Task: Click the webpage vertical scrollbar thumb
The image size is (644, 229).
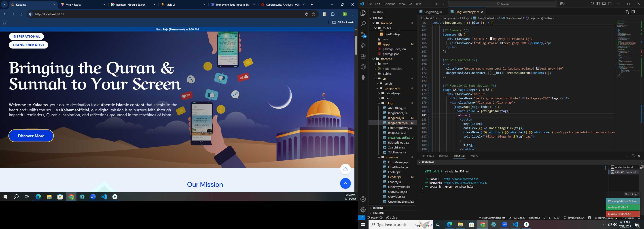Action: 356,45
